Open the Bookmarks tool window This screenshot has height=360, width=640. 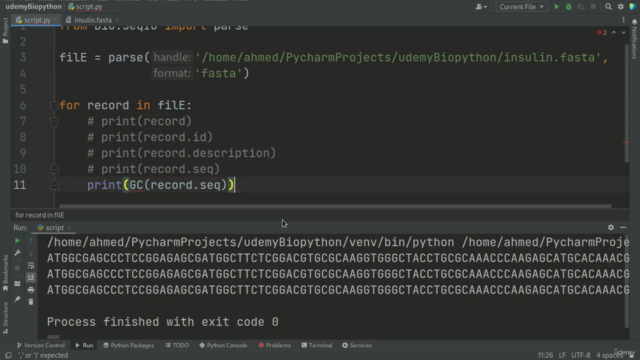coord(5,273)
